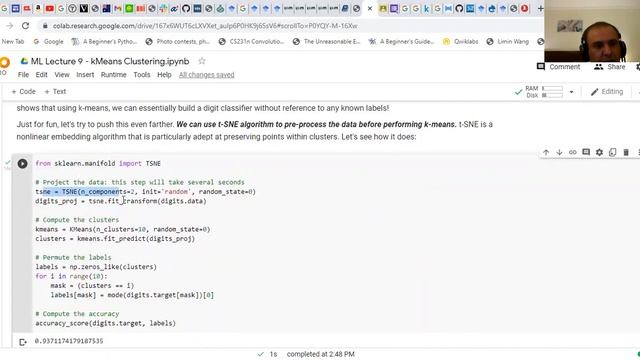Image resolution: width=640 pixels, height=360 pixels.
Task: Click the green connected checkmark near RAM
Action: (x=518, y=92)
